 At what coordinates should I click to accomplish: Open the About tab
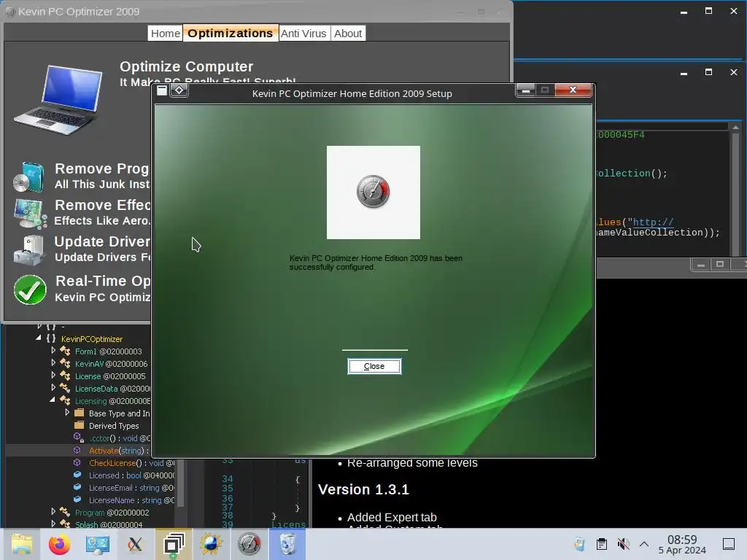pos(348,34)
